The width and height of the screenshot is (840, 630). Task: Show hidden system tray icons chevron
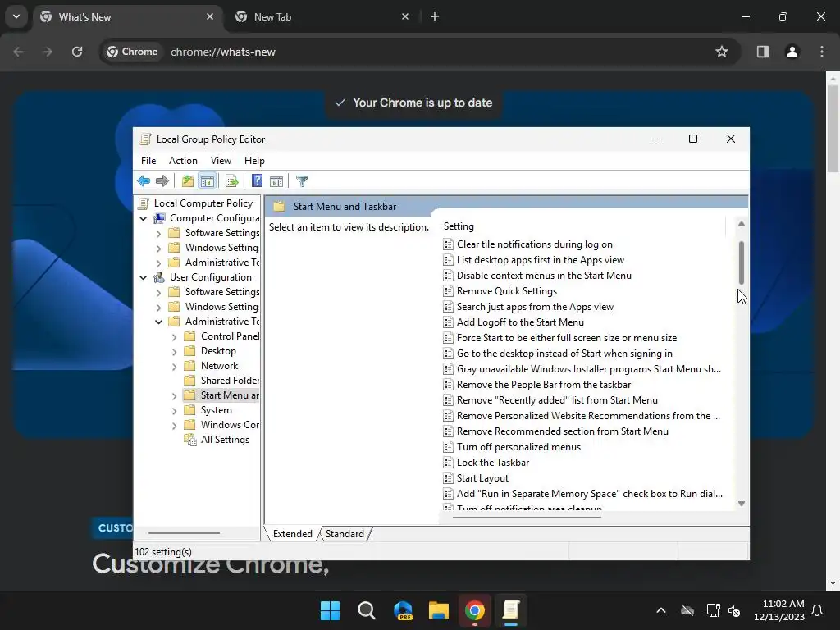coord(661,610)
